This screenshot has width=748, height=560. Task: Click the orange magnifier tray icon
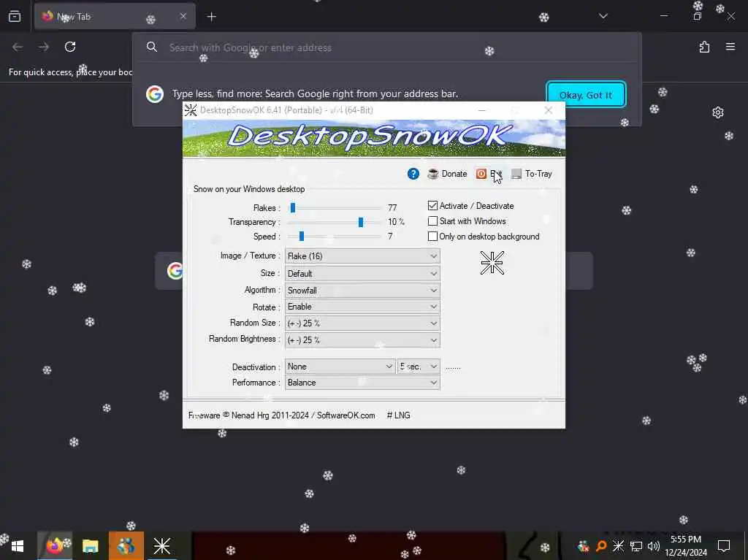tap(601, 546)
